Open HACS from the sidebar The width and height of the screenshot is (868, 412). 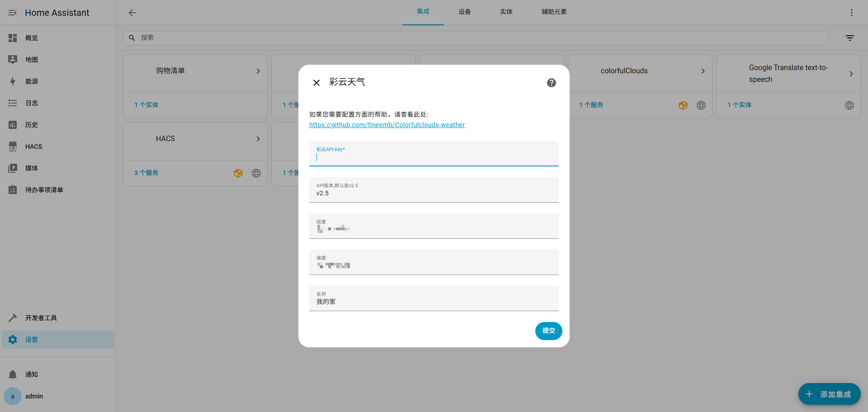pyautogui.click(x=12, y=146)
